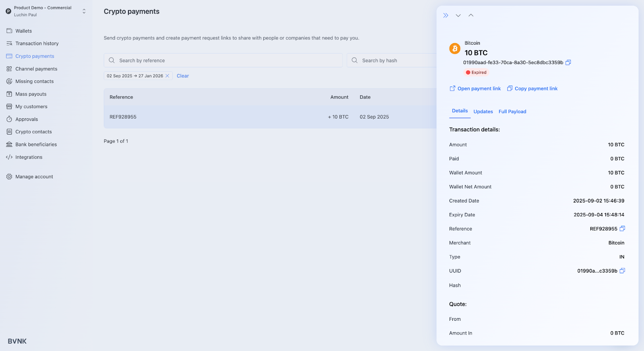Viewport: 644px width, 351px height.
Task: Remove the date range filter chip
Action: [x=167, y=76]
